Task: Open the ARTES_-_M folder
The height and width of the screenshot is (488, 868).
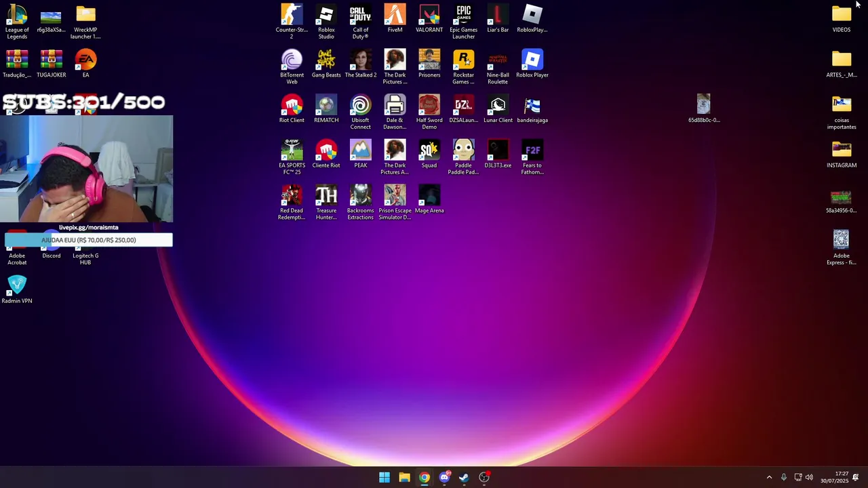Action: [x=842, y=64]
